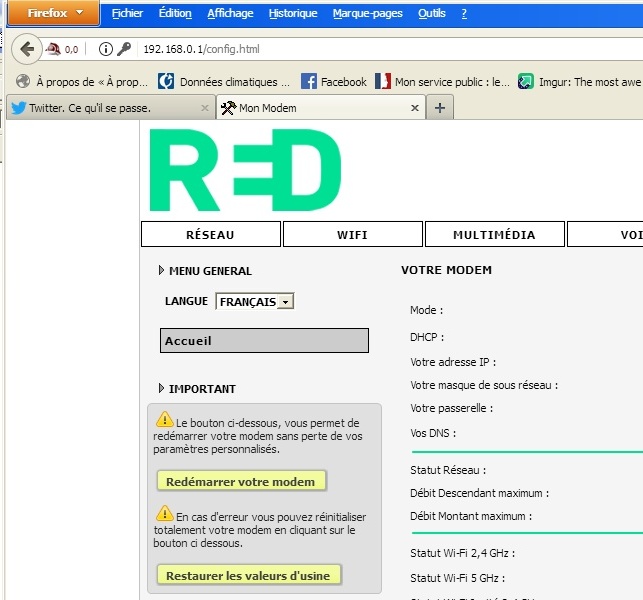
Task: Open the Facebook bookmark
Action: (333, 82)
